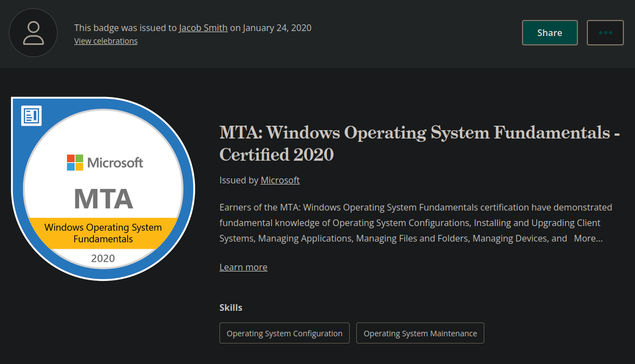This screenshot has height=364, width=635.
Task: Click the MTA Windows badge image
Action: [x=103, y=189]
